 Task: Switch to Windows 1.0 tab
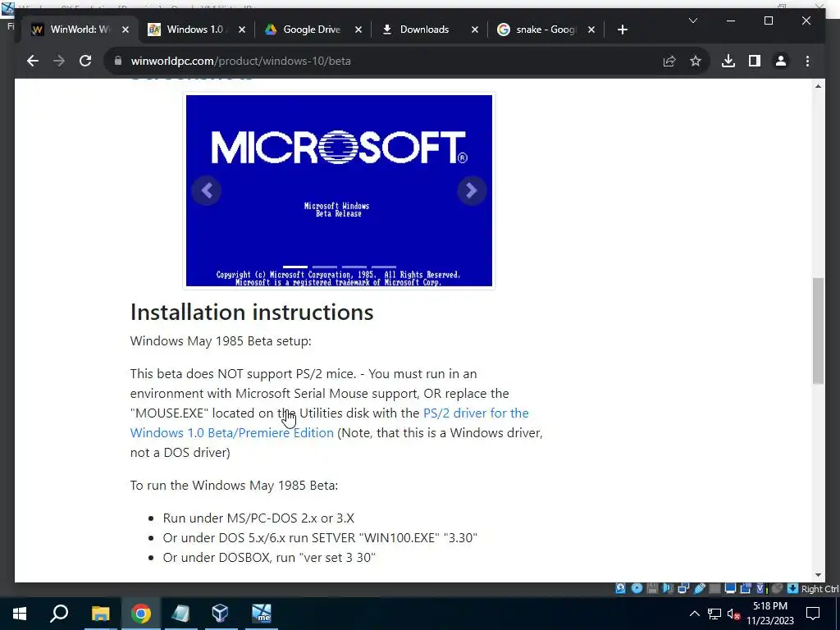coord(197,30)
